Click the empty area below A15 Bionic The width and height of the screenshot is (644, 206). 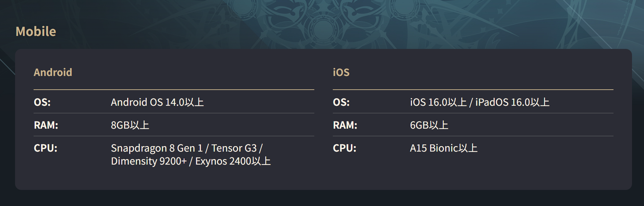473,171
